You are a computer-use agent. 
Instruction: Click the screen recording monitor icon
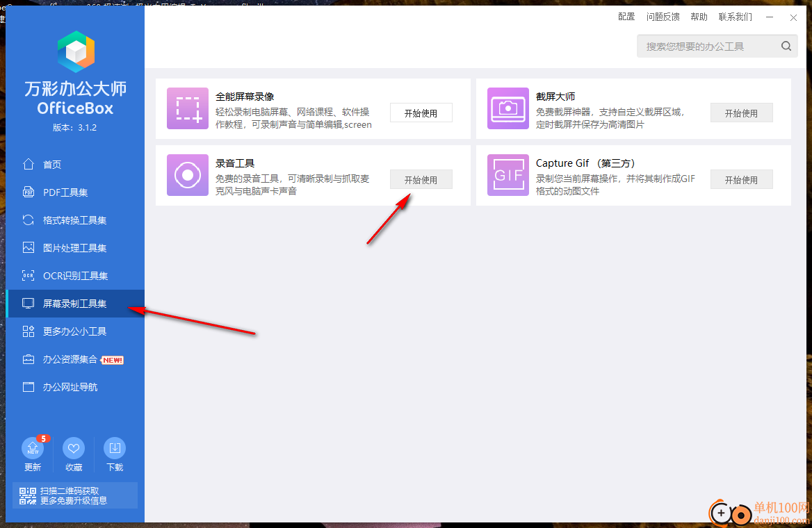(29, 304)
